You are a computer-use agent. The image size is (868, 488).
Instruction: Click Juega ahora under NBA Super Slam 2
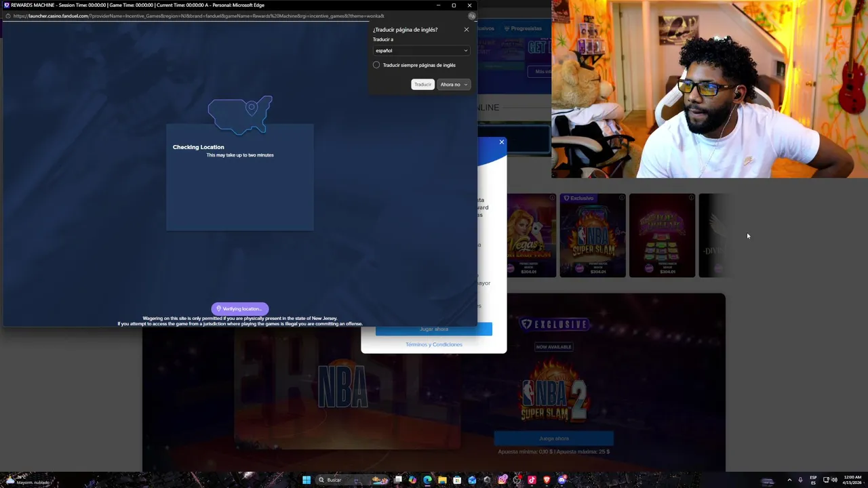[x=554, y=439]
